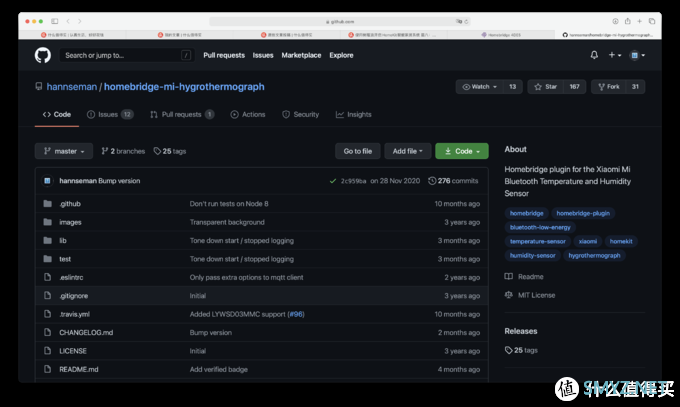Viewport: 680px width, 407px height.
Task: Expand the green Code download dropdown
Action: 462,151
